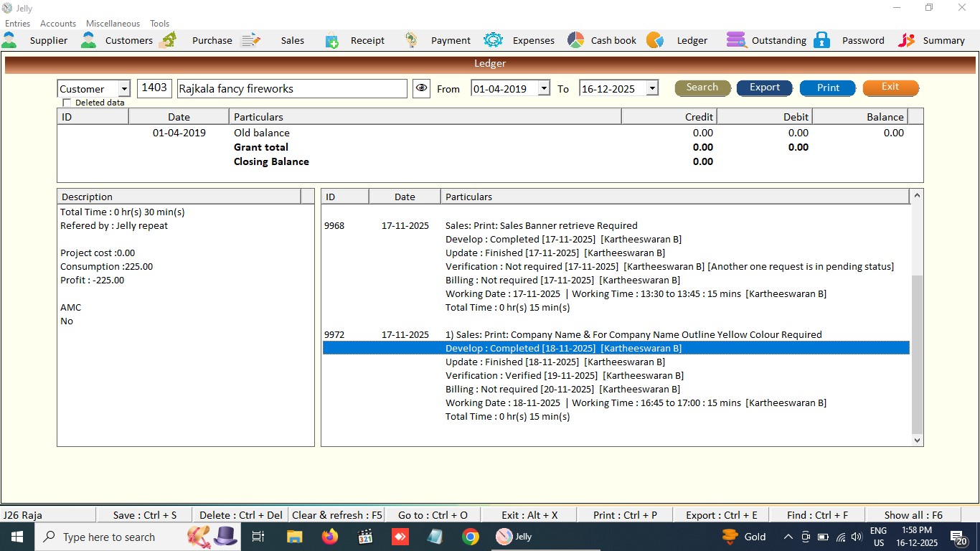
Task: Click Clear & refresh : F5 in the status bar
Action: [x=336, y=515]
